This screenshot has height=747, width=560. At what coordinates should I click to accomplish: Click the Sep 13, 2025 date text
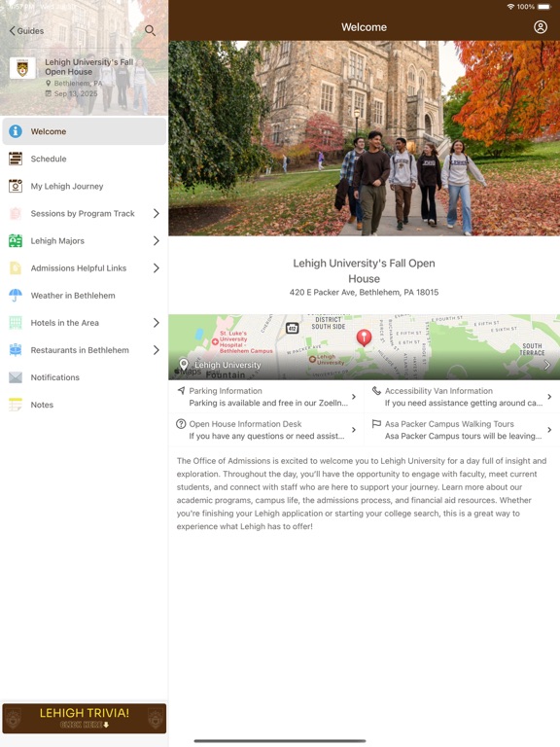(x=76, y=93)
